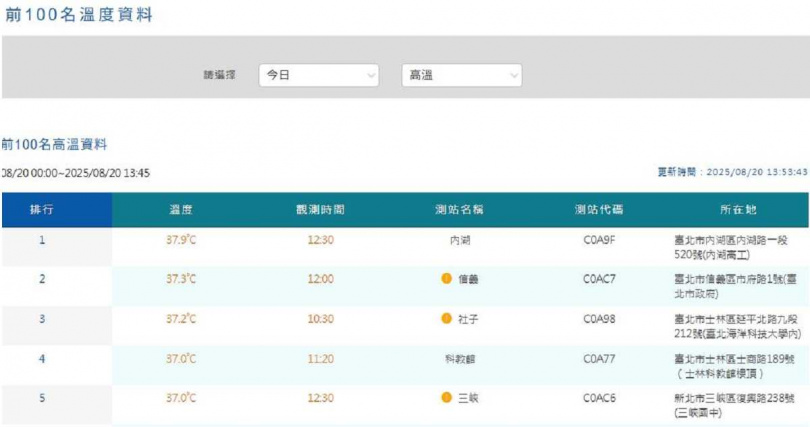810x427 pixels.
Task: Click the orange dot beside 信義
Action: click(x=446, y=279)
